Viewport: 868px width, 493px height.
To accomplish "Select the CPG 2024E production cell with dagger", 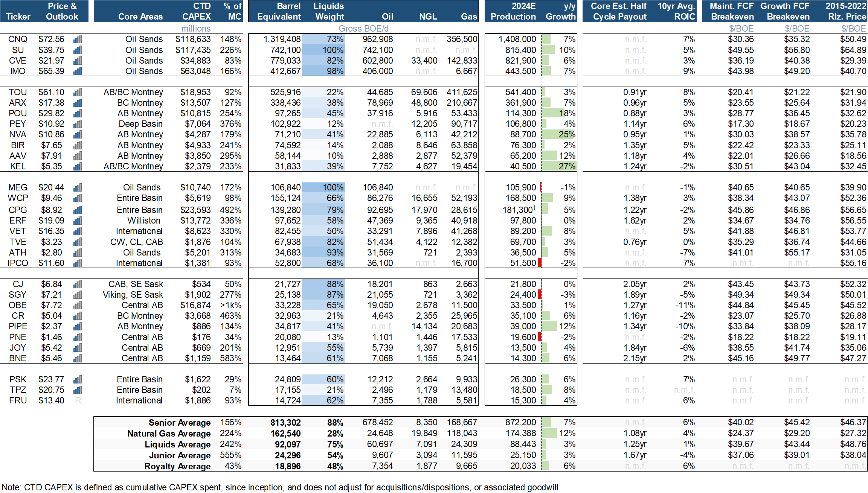I will 519,210.
